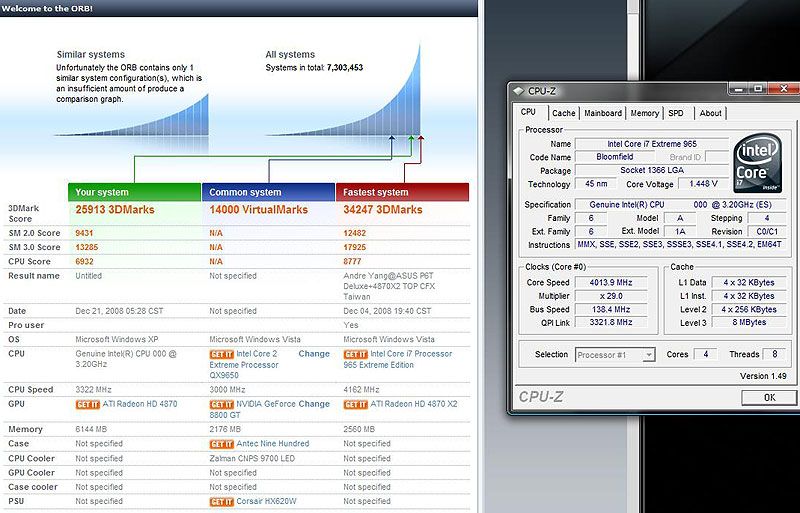Viewport: 800px width, 513px height.
Task: Open the About tab in CPU-Z
Action: [x=710, y=113]
